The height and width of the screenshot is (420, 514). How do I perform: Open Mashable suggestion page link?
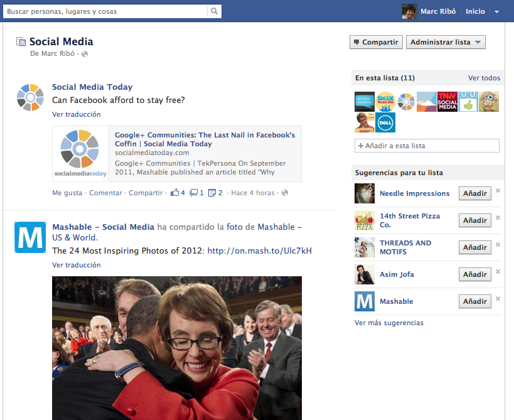click(x=396, y=301)
